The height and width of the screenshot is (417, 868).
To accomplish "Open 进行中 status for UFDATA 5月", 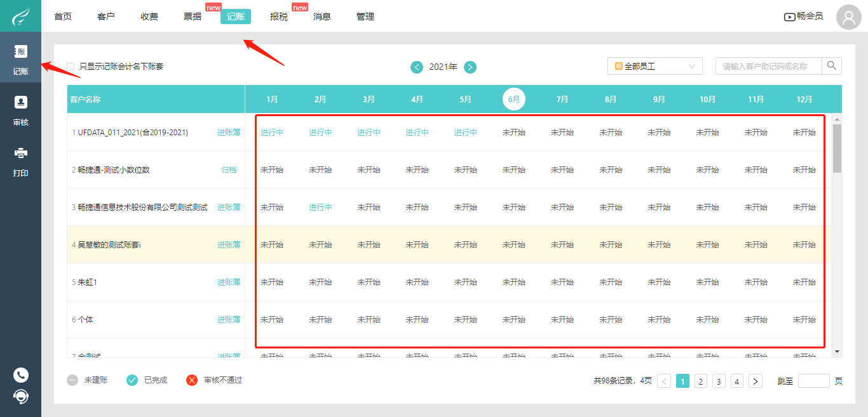I will 466,133.
